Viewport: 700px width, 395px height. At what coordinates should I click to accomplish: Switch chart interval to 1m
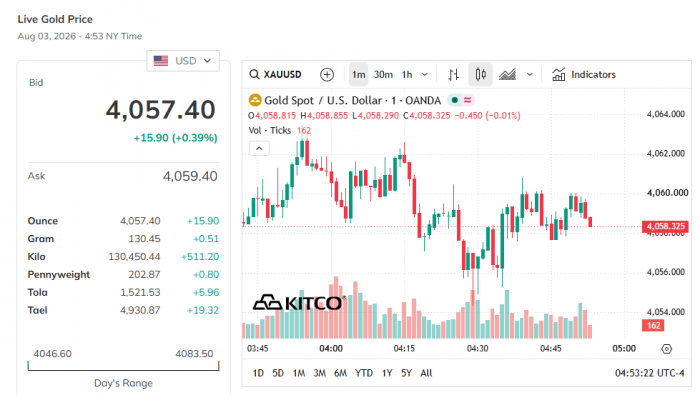pos(358,75)
